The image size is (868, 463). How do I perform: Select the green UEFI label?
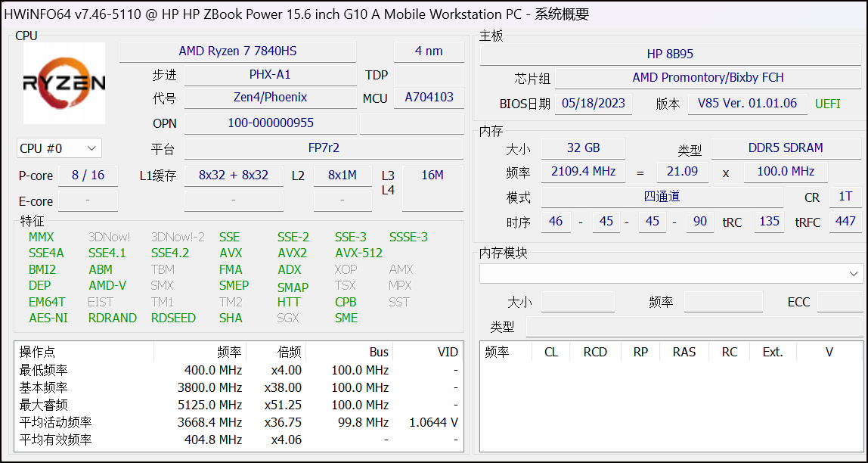click(x=827, y=104)
